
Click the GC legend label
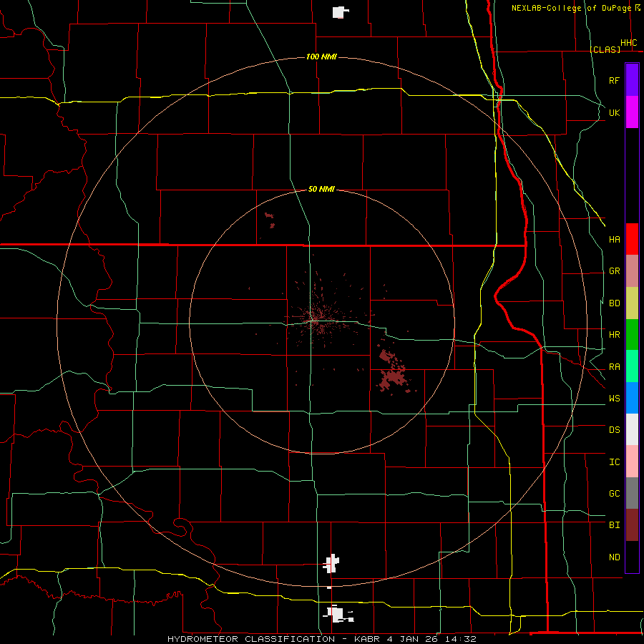pyautogui.click(x=614, y=493)
